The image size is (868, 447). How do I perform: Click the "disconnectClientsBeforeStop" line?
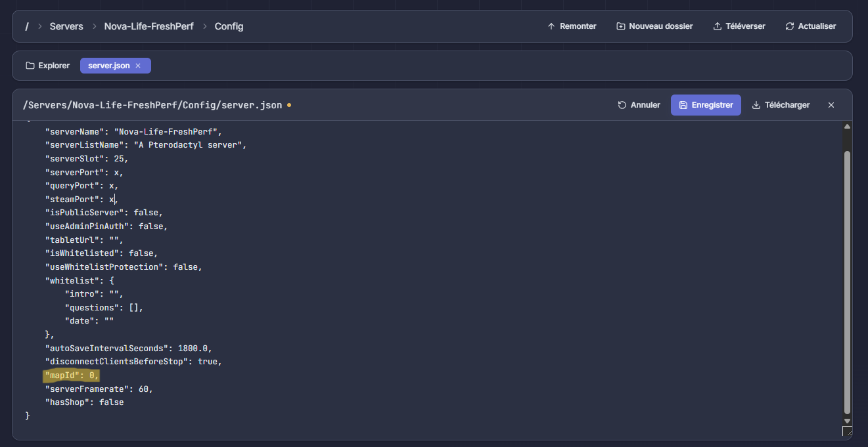[133, 362]
